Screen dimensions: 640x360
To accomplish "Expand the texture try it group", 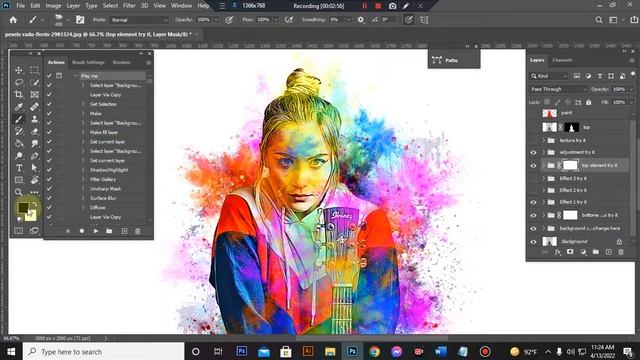I will click(x=544, y=140).
